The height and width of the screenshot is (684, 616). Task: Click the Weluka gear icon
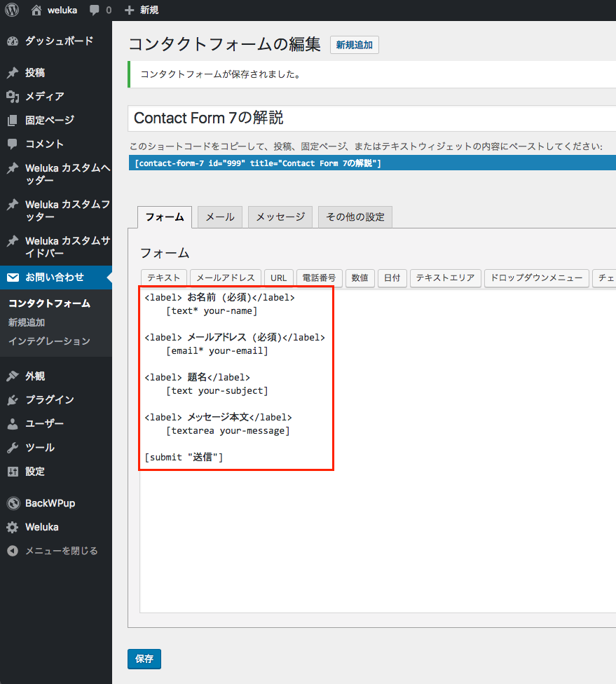click(x=13, y=528)
